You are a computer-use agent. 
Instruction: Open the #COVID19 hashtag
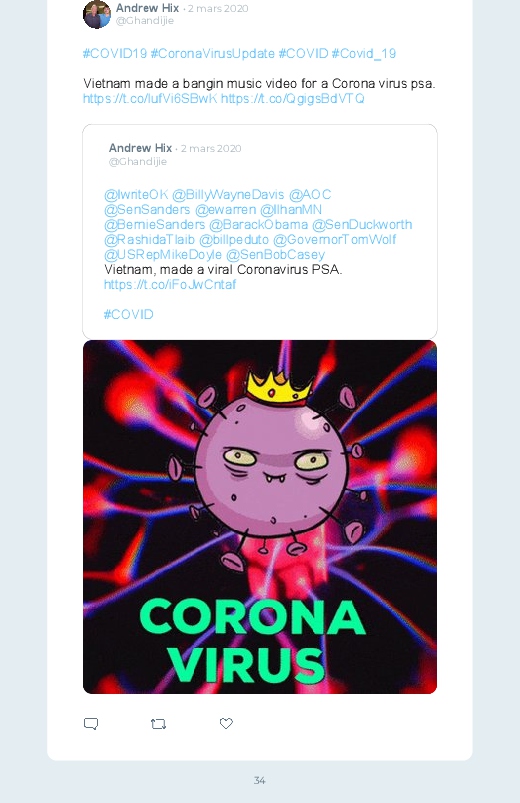point(115,53)
